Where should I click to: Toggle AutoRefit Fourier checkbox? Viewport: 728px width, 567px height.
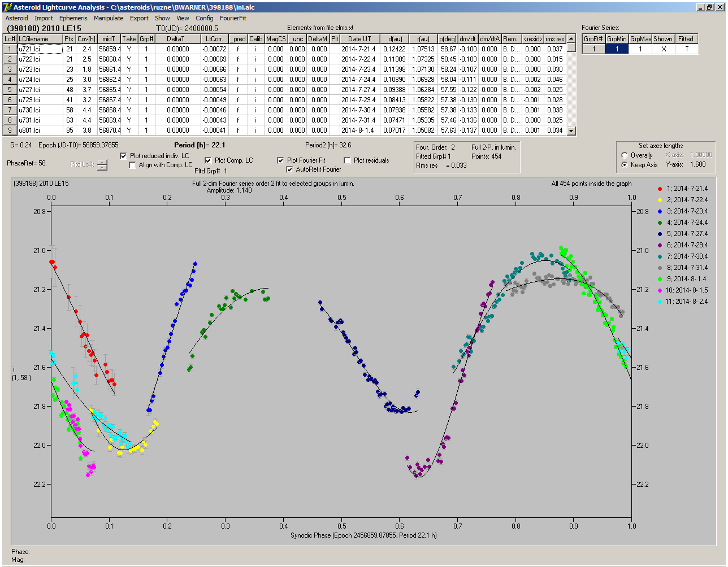290,169
